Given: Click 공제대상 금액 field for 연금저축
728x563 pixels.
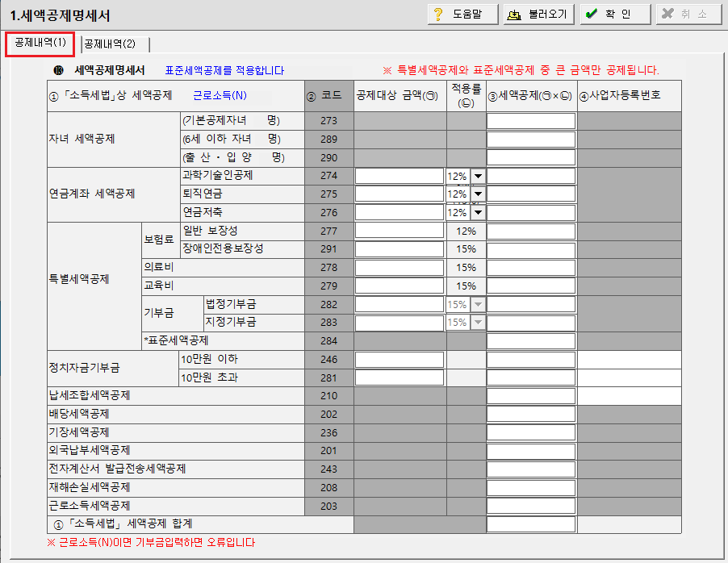Looking at the screenshot, I should coord(400,213).
